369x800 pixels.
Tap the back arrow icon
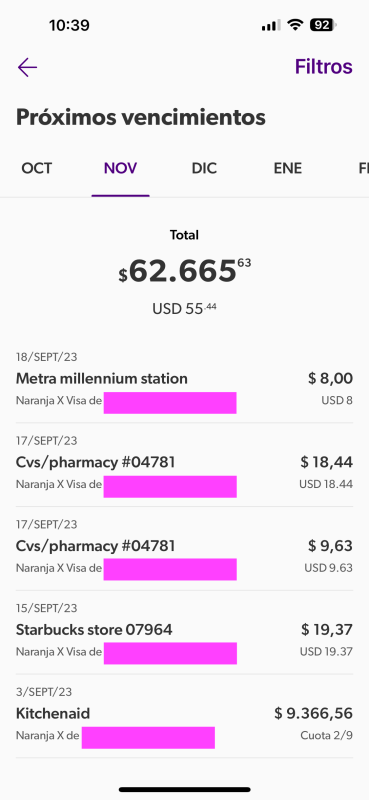(27, 67)
